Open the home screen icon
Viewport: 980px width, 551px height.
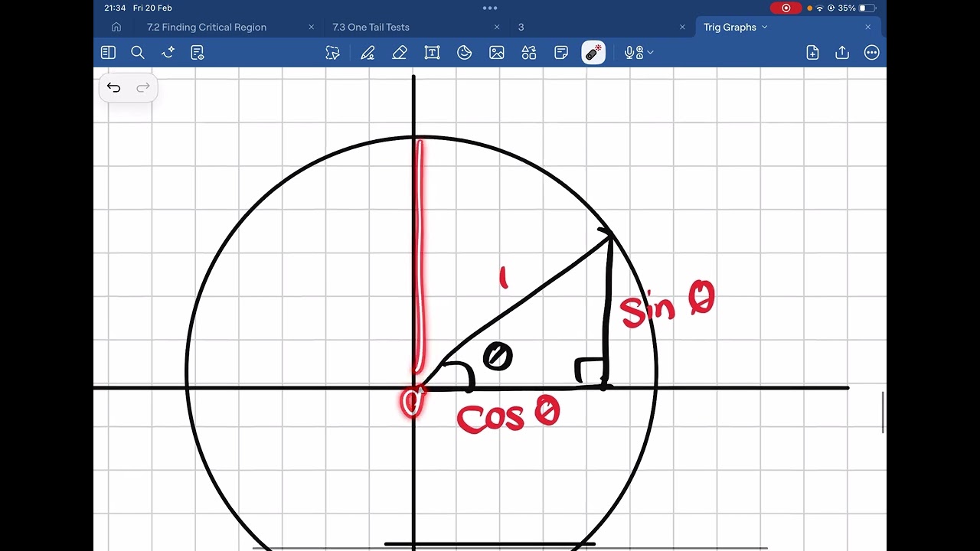coord(116,27)
